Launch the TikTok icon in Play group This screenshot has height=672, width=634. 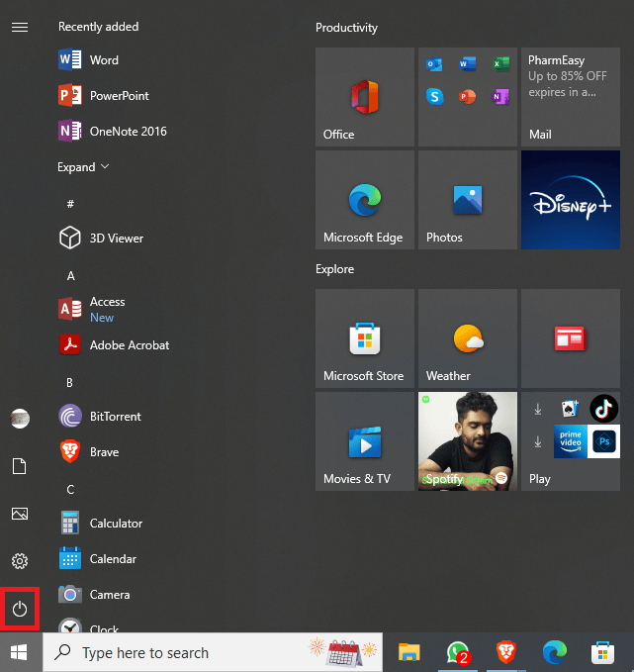click(603, 409)
